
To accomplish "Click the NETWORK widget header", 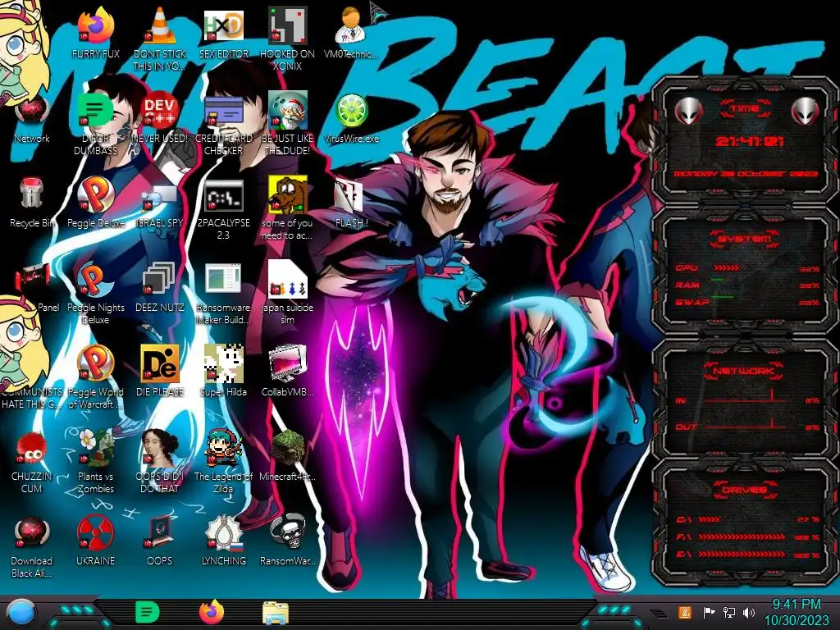I will click(743, 371).
